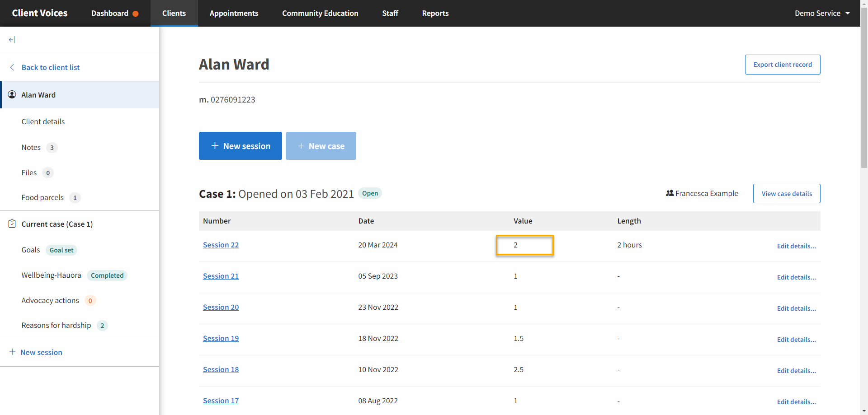Open the Files section
The height and width of the screenshot is (415, 868).
pos(29,173)
